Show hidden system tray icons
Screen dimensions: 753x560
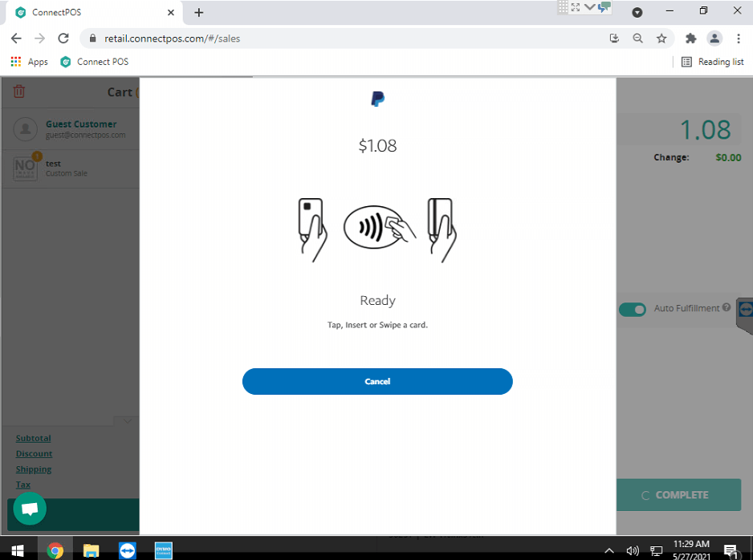coord(609,551)
